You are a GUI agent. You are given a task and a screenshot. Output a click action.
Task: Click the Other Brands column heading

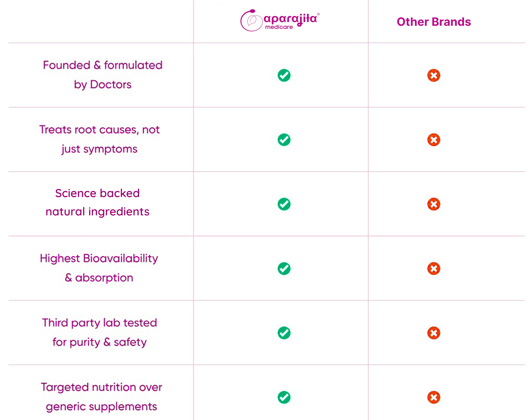pyautogui.click(x=434, y=22)
